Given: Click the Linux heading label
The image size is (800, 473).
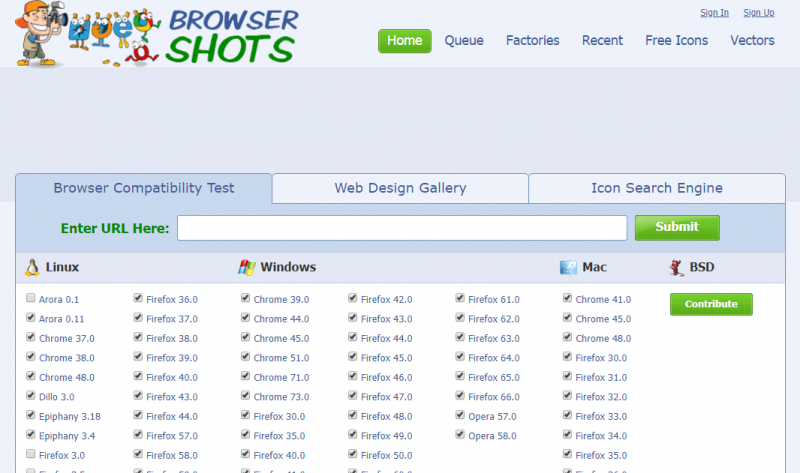Looking at the screenshot, I should click(62, 267).
